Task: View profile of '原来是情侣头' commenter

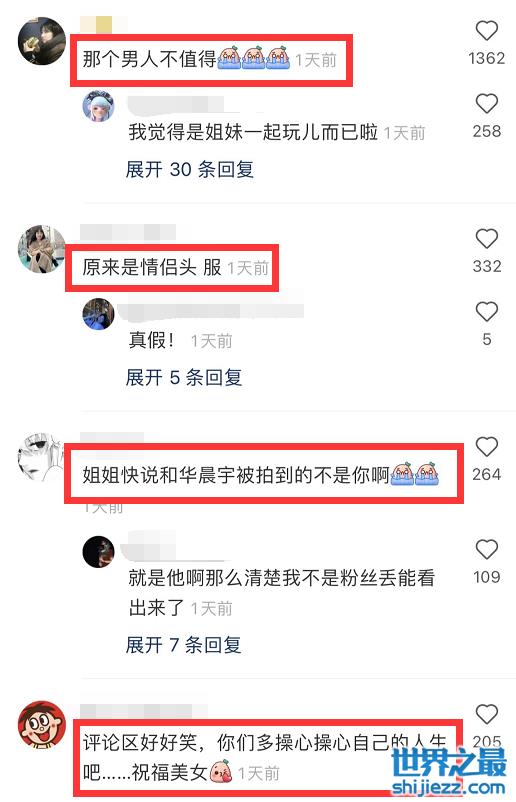Action: coord(41,249)
